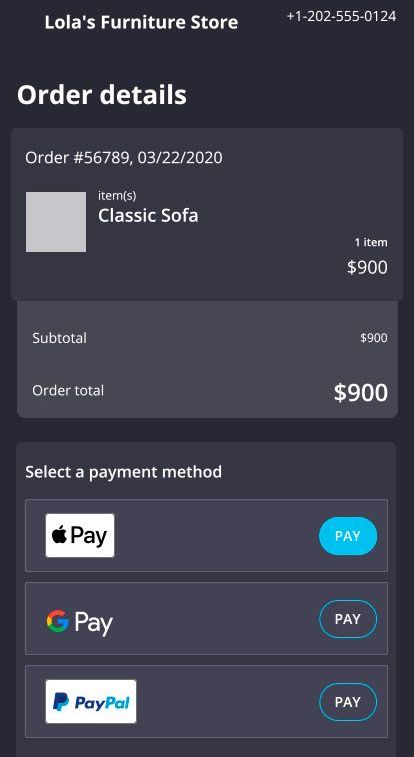Open Lola's Furniture Store header title
Image resolution: width=414 pixels, height=757 pixels.
click(x=141, y=22)
